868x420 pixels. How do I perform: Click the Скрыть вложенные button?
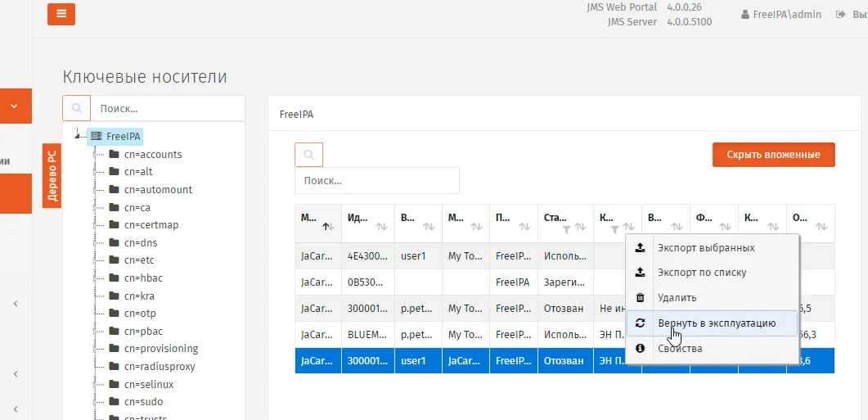pos(773,155)
